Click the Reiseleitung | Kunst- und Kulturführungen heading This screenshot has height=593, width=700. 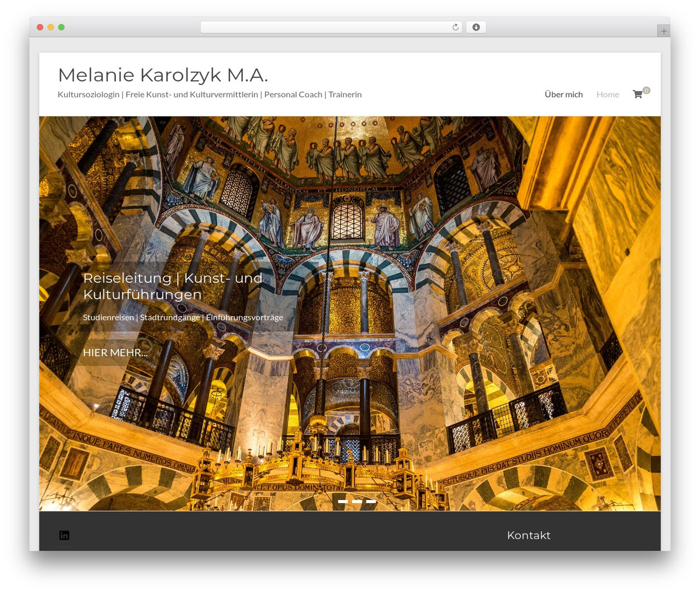point(173,286)
